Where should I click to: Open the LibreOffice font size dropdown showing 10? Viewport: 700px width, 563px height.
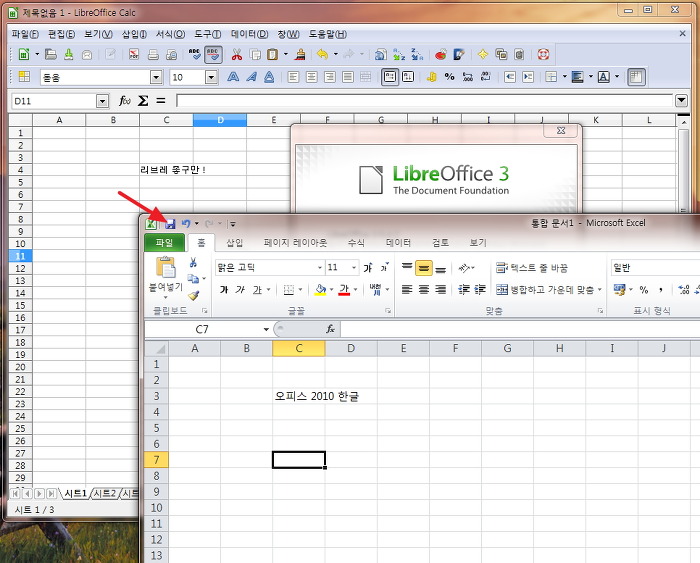[211, 78]
